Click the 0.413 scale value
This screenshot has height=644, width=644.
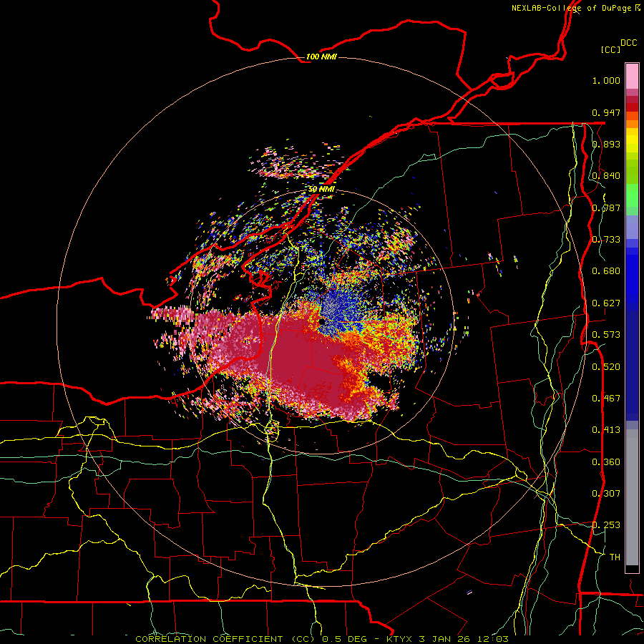pyautogui.click(x=606, y=430)
